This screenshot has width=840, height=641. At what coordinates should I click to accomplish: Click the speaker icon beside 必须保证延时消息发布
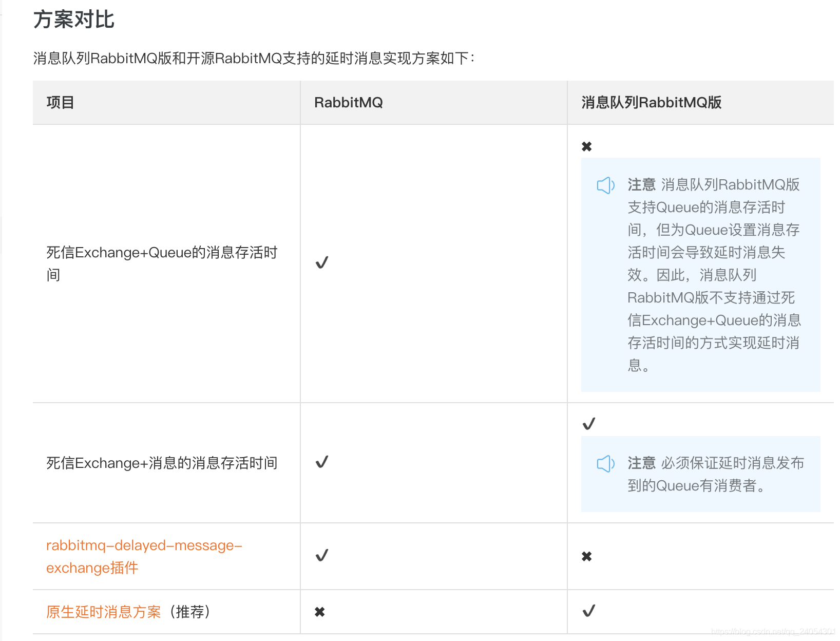pyautogui.click(x=606, y=463)
